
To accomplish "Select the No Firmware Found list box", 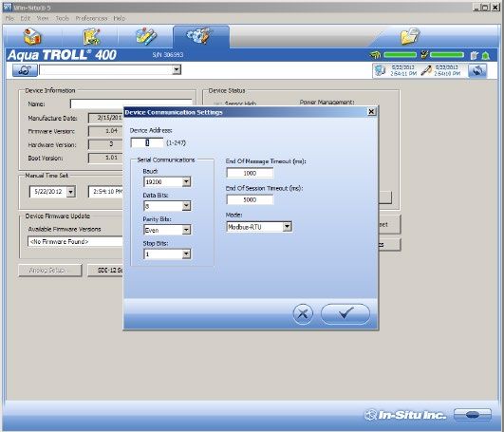I will pyautogui.click(x=76, y=242).
